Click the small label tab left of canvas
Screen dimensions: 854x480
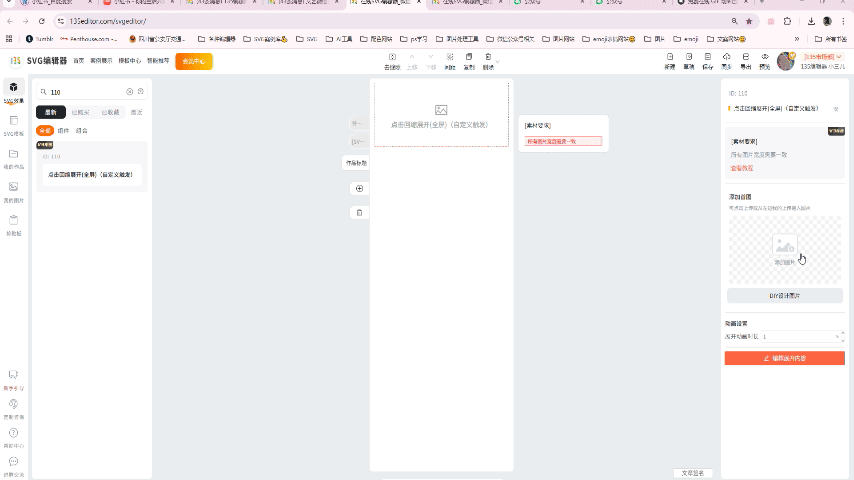pyautogui.click(x=356, y=163)
